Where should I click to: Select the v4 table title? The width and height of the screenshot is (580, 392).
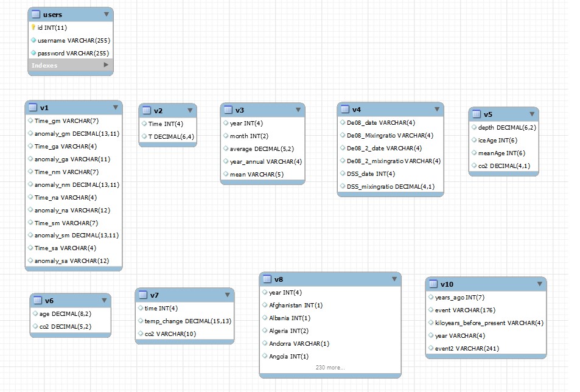[356, 110]
